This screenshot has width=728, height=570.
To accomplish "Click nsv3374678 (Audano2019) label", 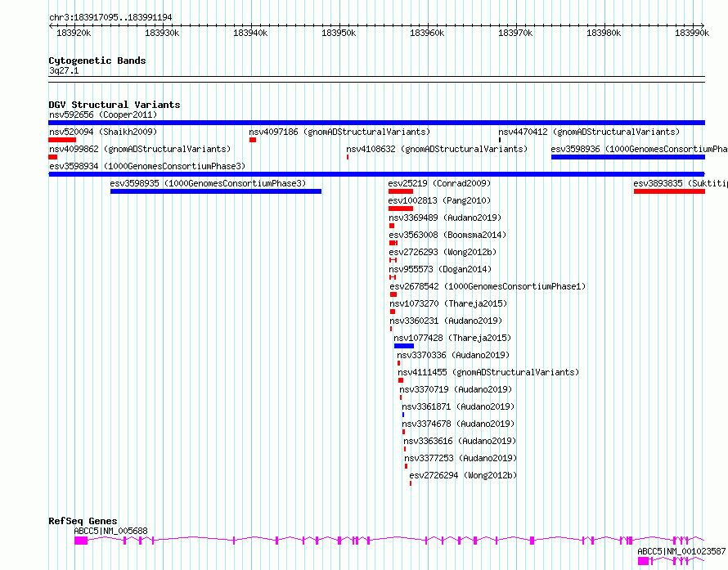I will [459, 424].
